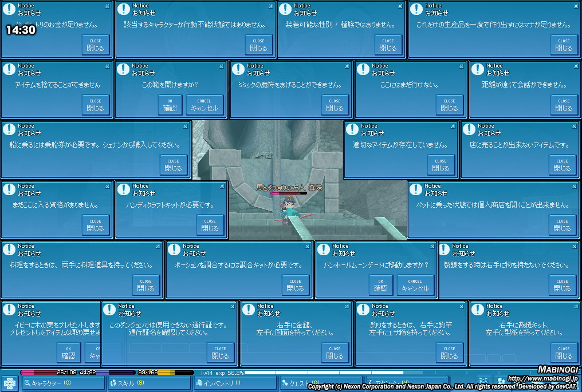
Task: Click the X icon on the 釣りをするときは notice
Action: click(x=461, y=306)
